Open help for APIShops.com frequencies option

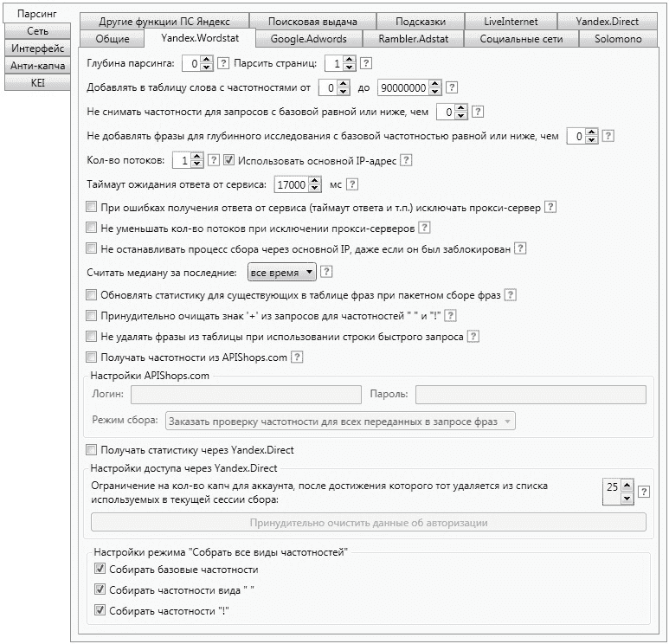(x=297, y=357)
